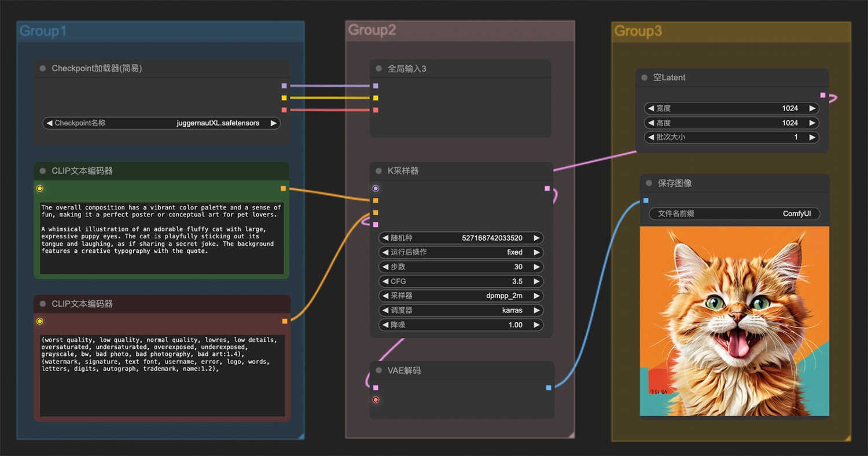Click the pink output port on 空Latent

tap(823, 95)
